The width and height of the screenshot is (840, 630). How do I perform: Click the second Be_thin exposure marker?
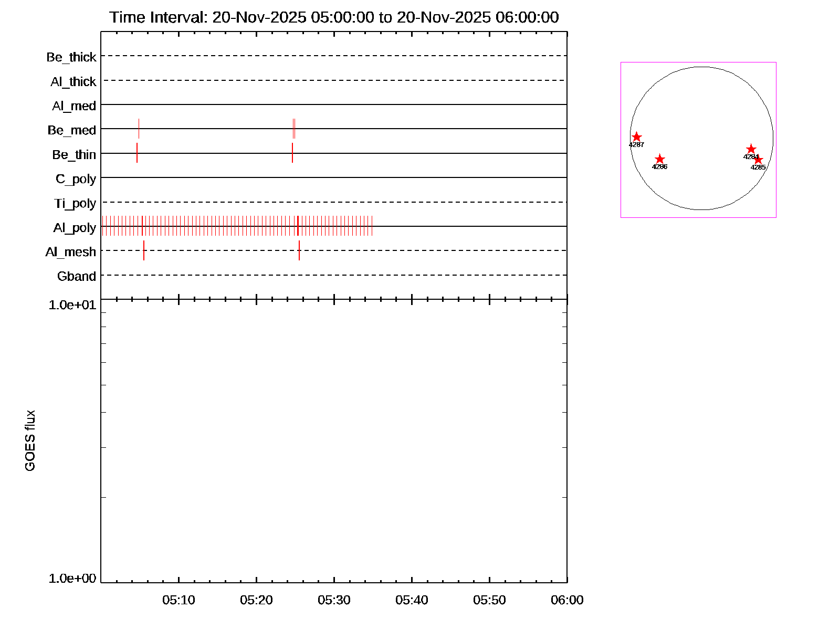coord(292,153)
